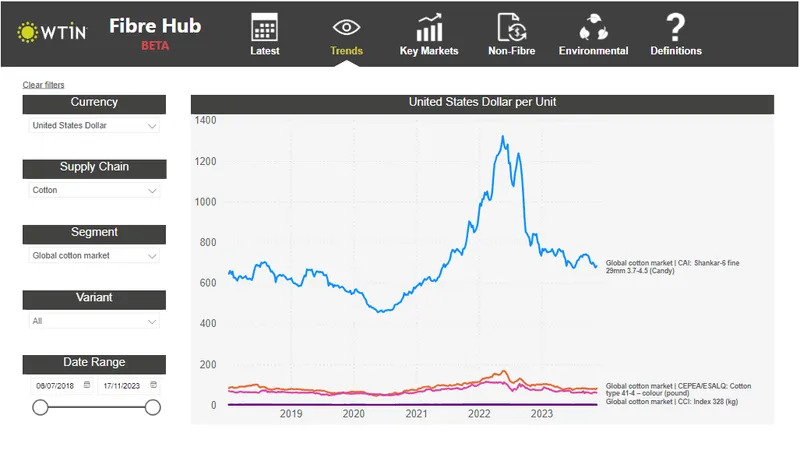Open the Environmental recycle icon

pyautogui.click(x=593, y=27)
